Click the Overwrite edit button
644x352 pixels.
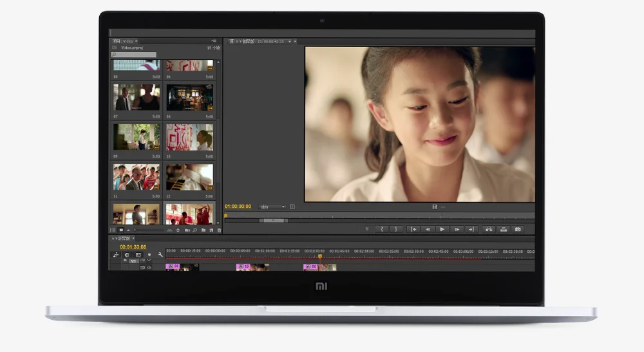coord(503,229)
